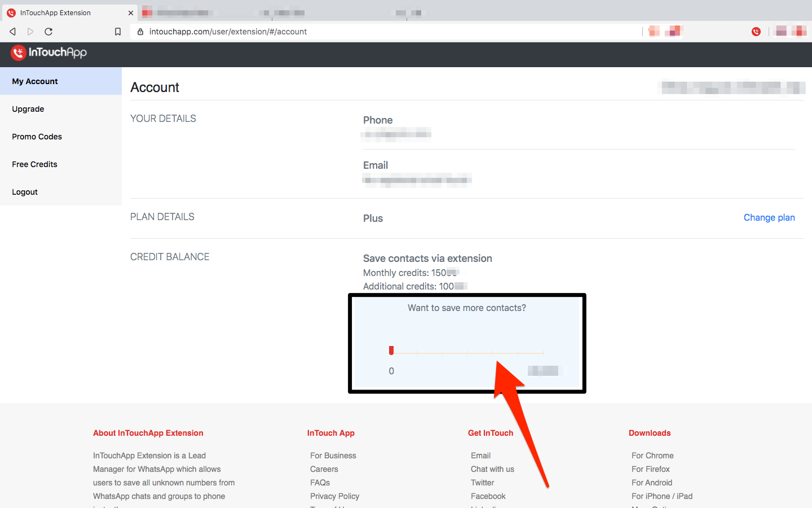Click the Monthly credits value line

point(411,273)
